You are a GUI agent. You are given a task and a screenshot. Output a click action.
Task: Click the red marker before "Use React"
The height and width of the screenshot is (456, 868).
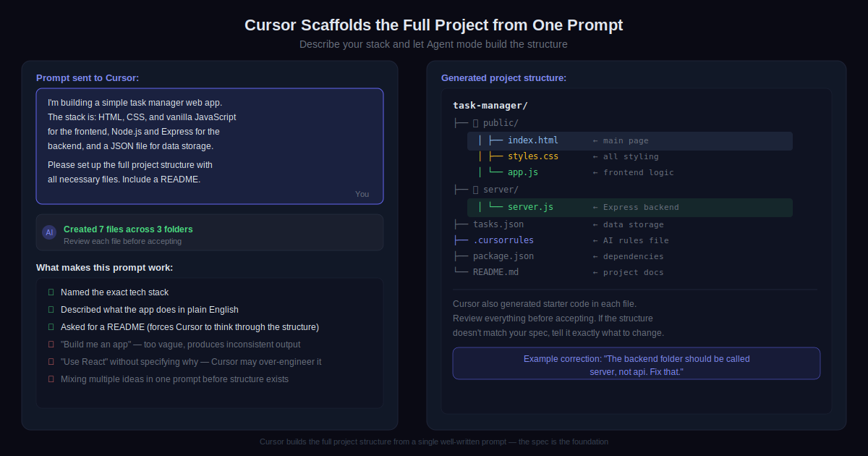[x=51, y=362]
